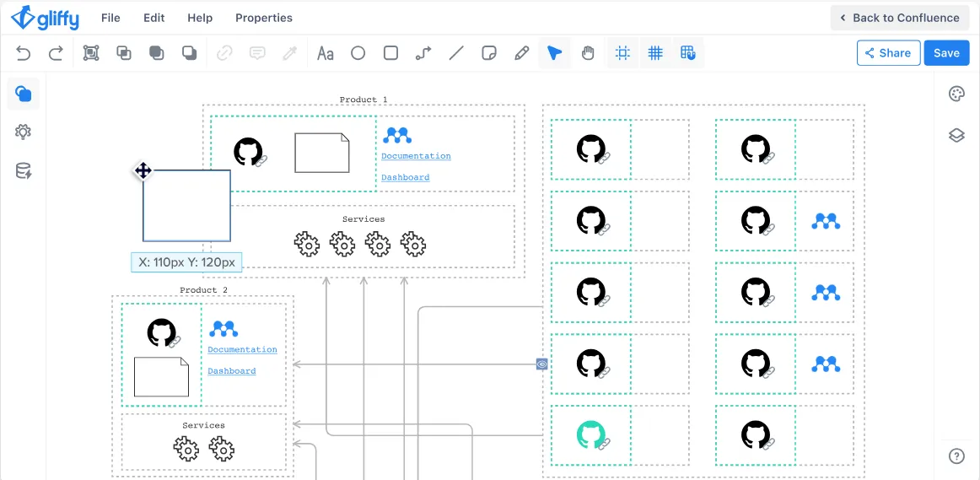The height and width of the screenshot is (480, 980).
Task: Select the "Product 2" title text
Action: pyautogui.click(x=204, y=290)
